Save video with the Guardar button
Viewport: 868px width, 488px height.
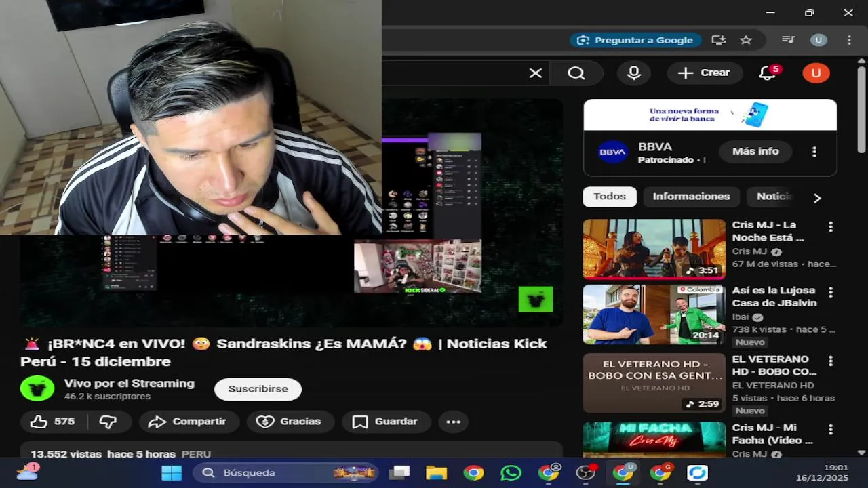click(386, 422)
